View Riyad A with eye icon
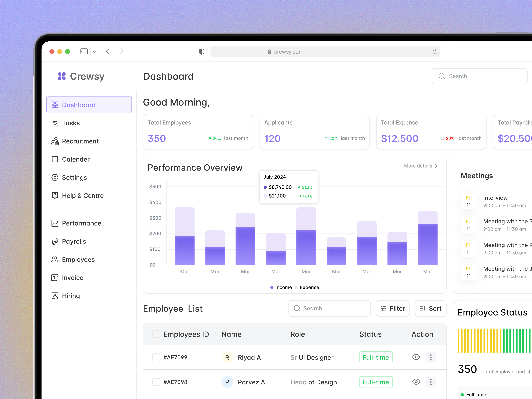The height and width of the screenshot is (399, 532). (x=416, y=357)
